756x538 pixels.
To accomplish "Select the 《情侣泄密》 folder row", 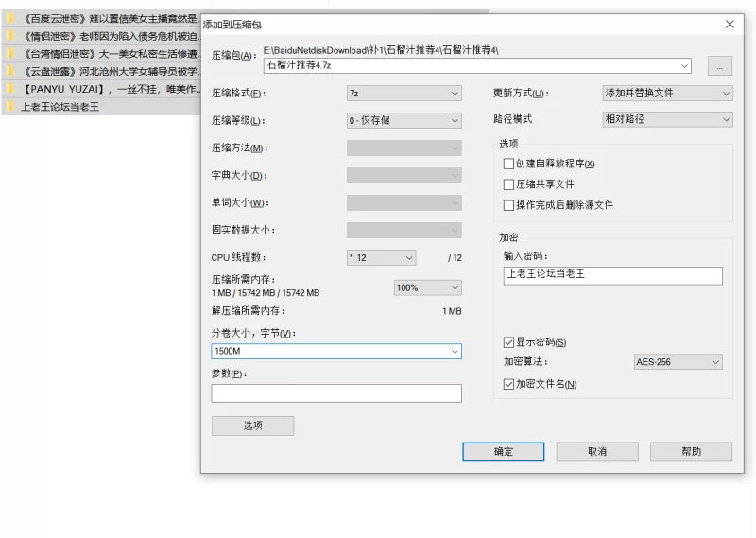I will tap(101, 36).
